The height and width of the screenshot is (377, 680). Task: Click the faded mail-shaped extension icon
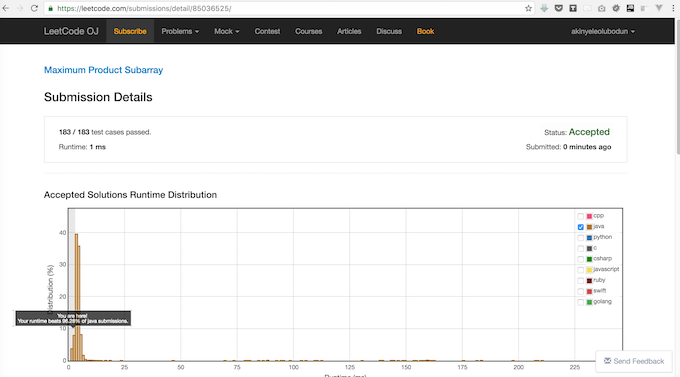(587, 8)
